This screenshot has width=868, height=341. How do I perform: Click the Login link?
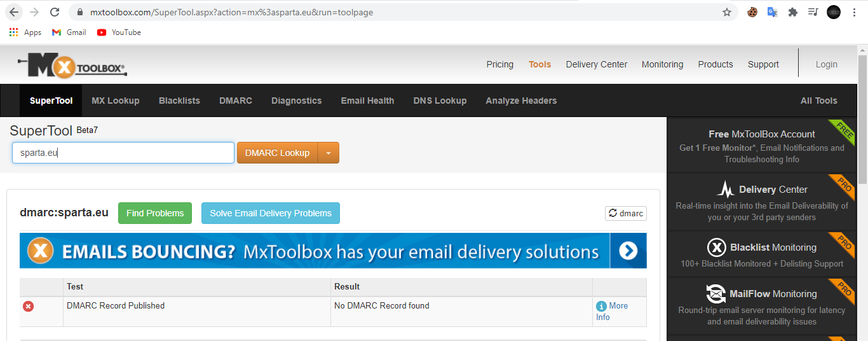pyautogui.click(x=826, y=64)
